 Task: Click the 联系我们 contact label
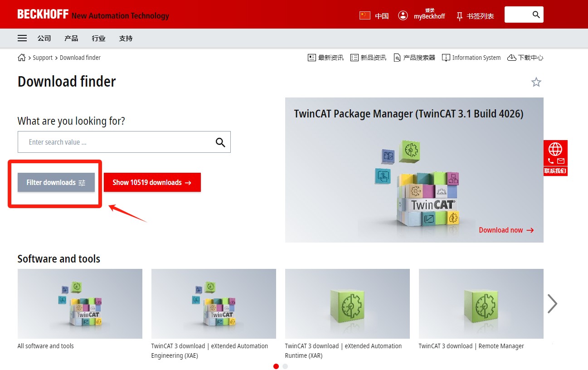tap(555, 171)
